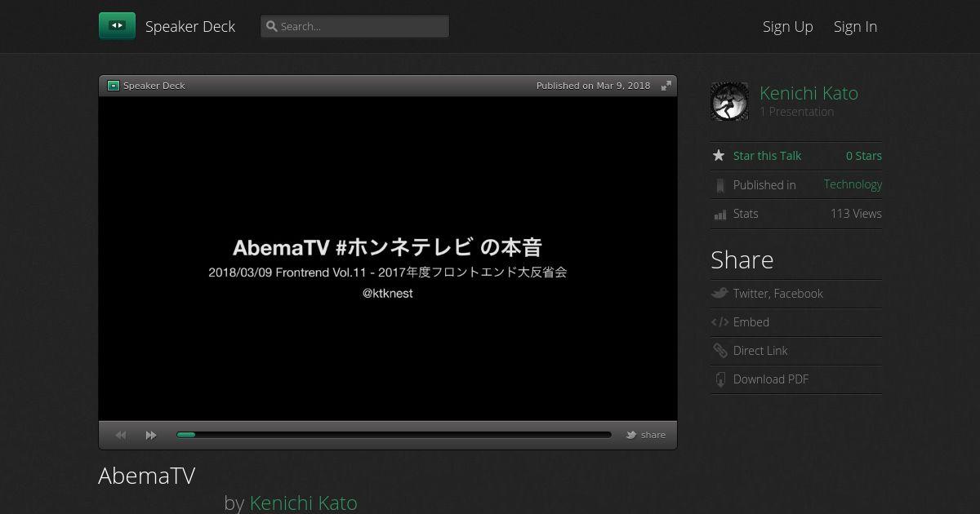The image size is (980, 514).
Task: Open the Sign Up page
Action: click(788, 26)
